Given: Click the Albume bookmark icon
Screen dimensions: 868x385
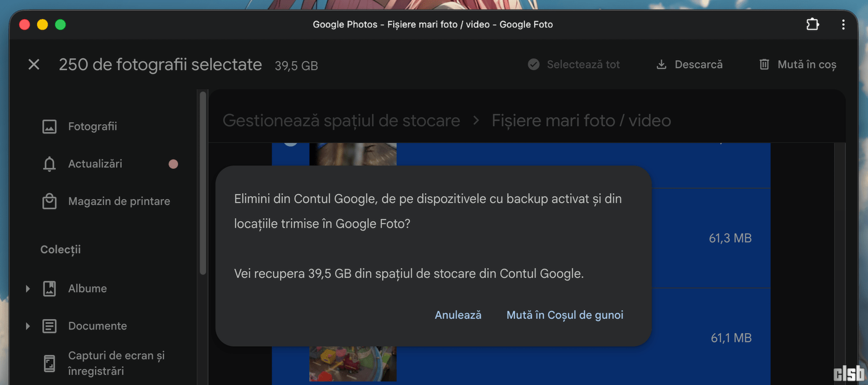Looking at the screenshot, I should point(49,289).
